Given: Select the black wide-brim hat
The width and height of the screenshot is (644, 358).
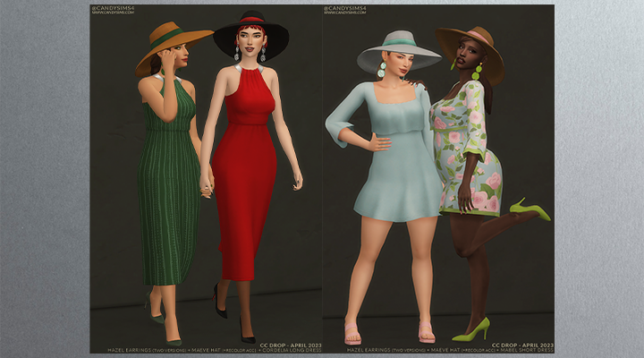Looking at the screenshot, I should (251, 32).
